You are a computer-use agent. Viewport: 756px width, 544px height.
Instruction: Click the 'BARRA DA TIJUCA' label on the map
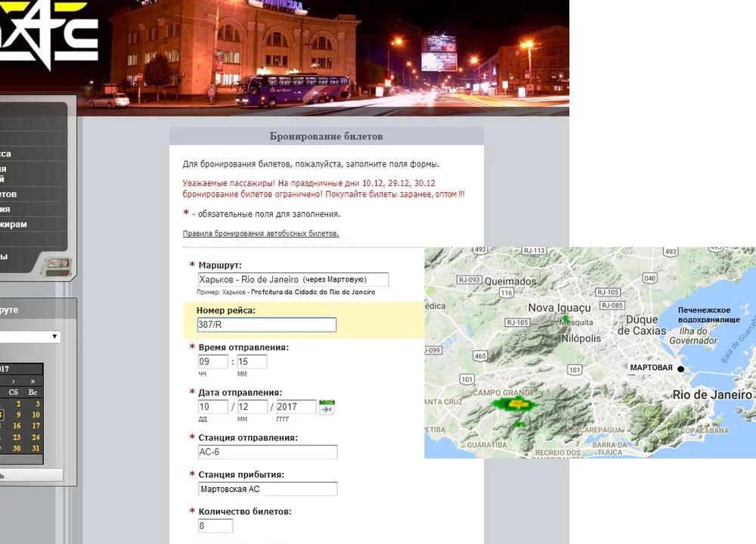click(610, 449)
